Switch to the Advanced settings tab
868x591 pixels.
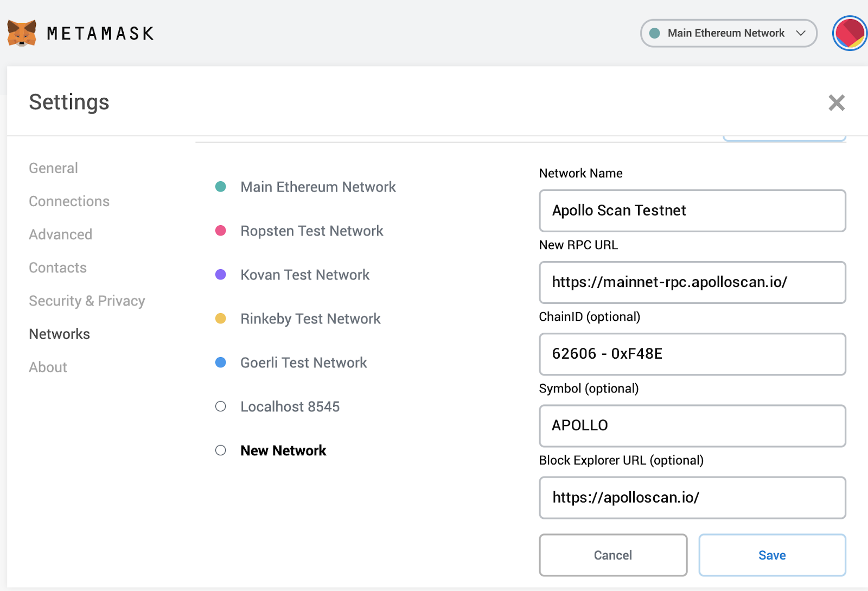pyautogui.click(x=60, y=234)
